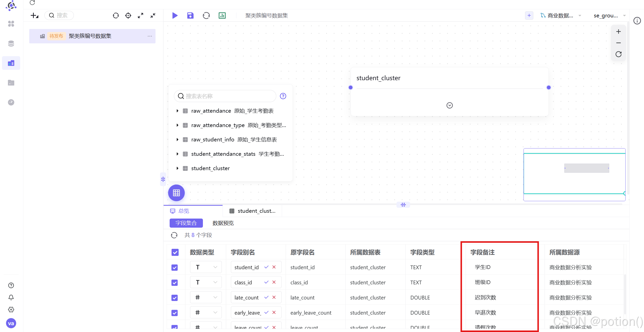Open the chart analysis icon in toolbar

point(222,16)
